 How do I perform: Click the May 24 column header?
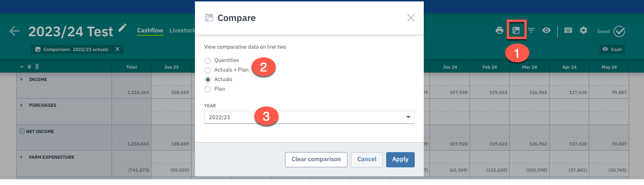[609, 67]
